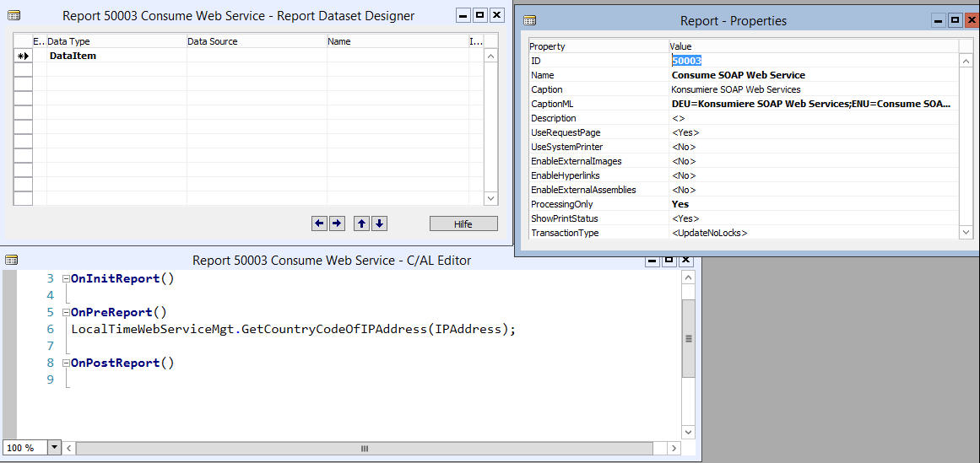This screenshot has width=980, height=463.
Task: Click the ShowPrintStatus value <Yes>
Action: point(685,218)
